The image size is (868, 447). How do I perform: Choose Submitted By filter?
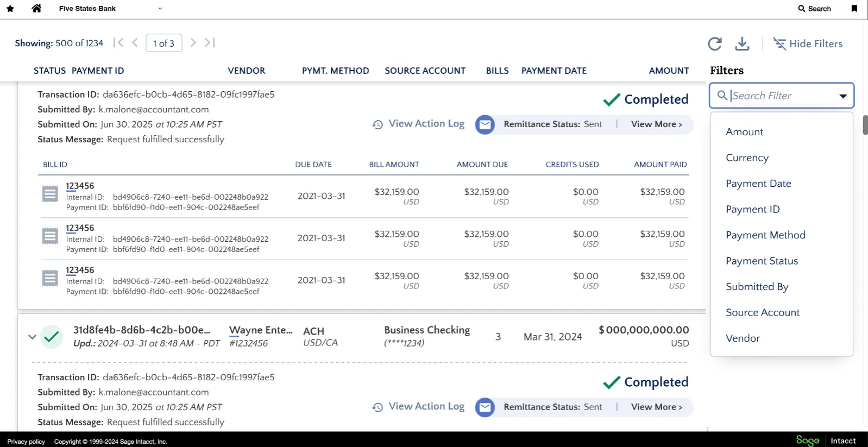[757, 287]
